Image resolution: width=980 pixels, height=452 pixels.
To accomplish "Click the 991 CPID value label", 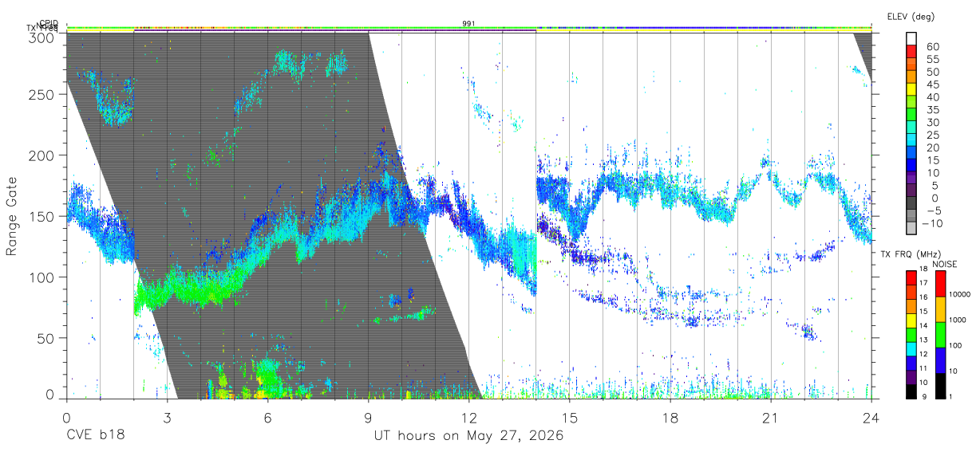I will click(x=469, y=24).
